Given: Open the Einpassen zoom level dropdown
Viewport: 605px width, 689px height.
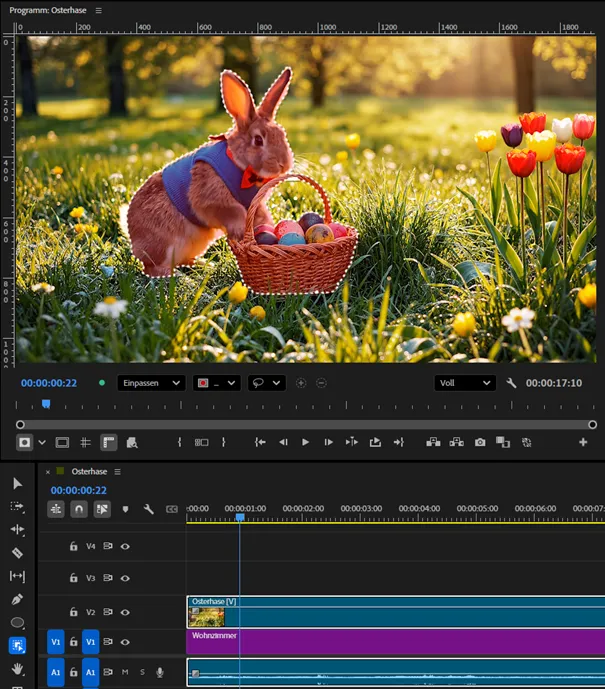Looking at the screenshot, I should click(x=151, y=383).
